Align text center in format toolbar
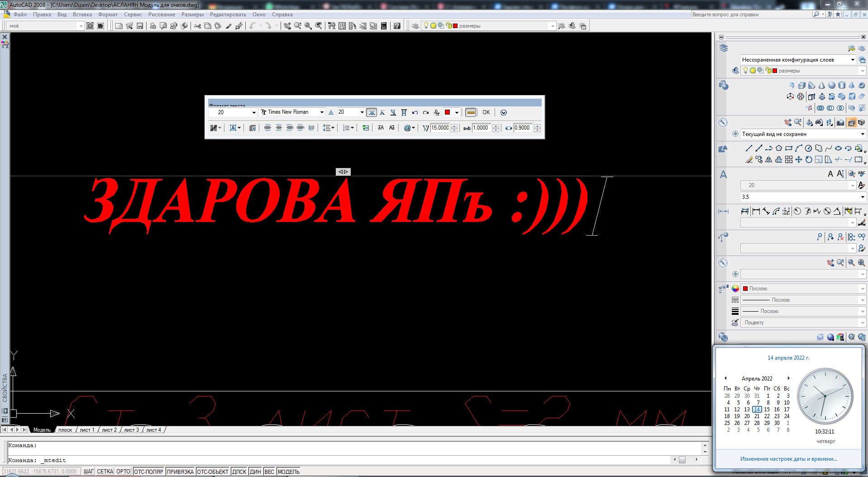 (279, 128)
